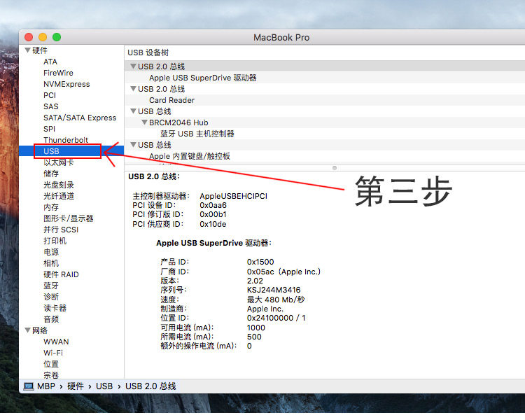Select USB in the sidebar
Image resolution: width=525 pixels, height=420 pixels.
tap(51, 151)
